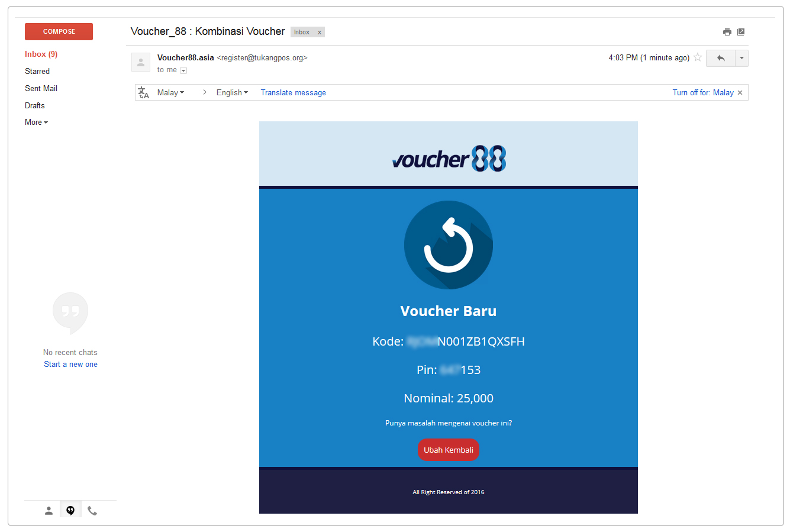
Task: Select the Inbox label tag on subject
Action: 302,33
